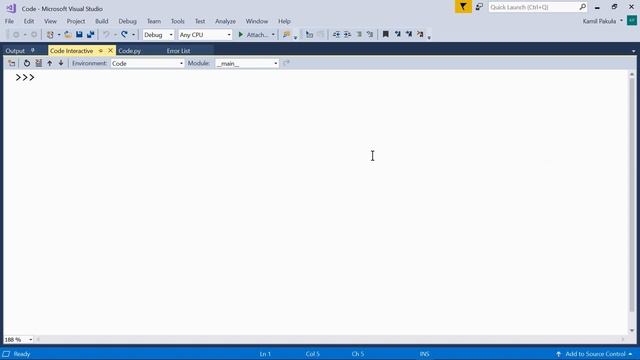640x360 pixels.
Task: Toggle pin on Code Interactive tab
Action: coord(100,51)
